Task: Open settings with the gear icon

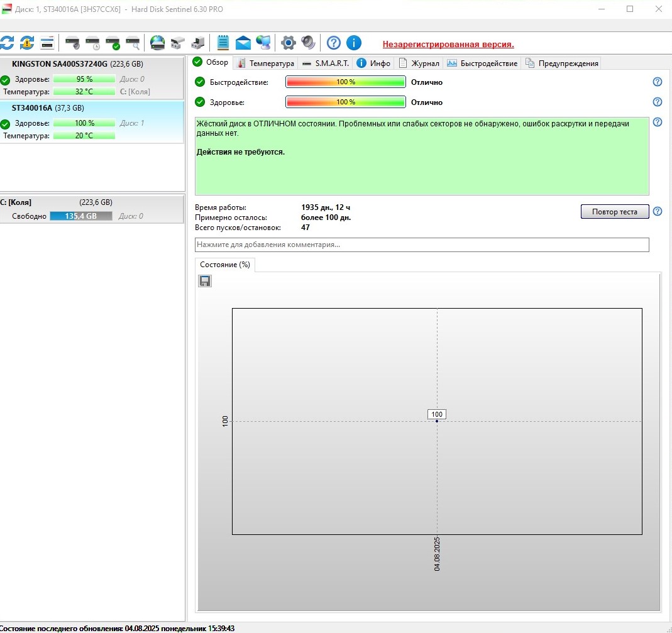Action: click(288, 43)
